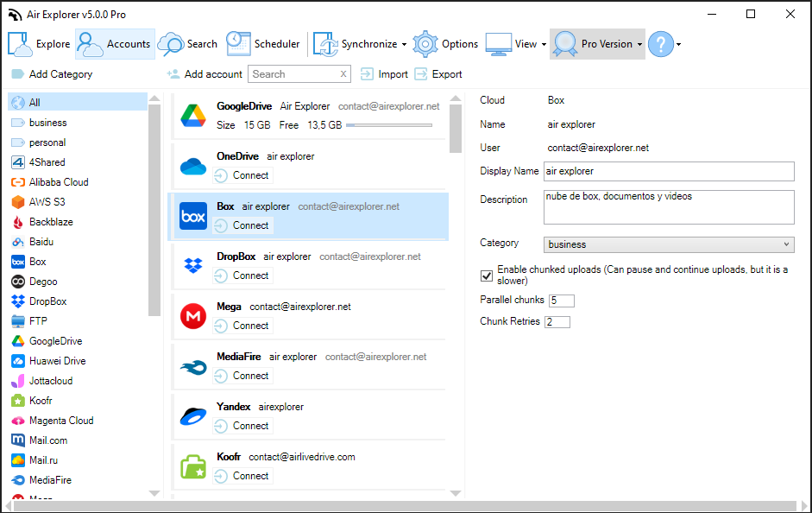The width and height of the screenshot is (812, 513).
Task: Select the All category
Action: tap(78, 103)
